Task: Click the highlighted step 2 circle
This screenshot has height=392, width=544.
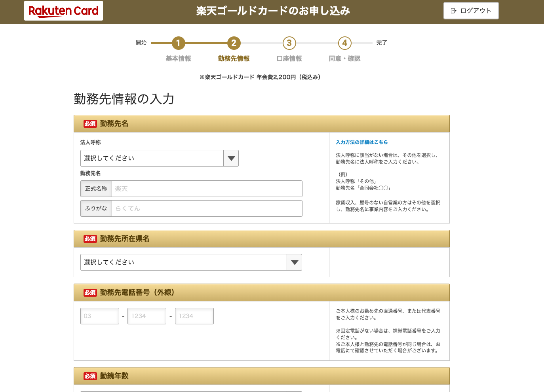Action: 233,43
